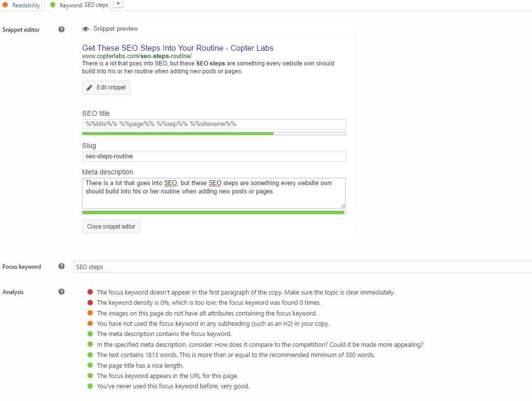Click orange bullet beside image alt attributes message
532x401 pixels.
90,313
